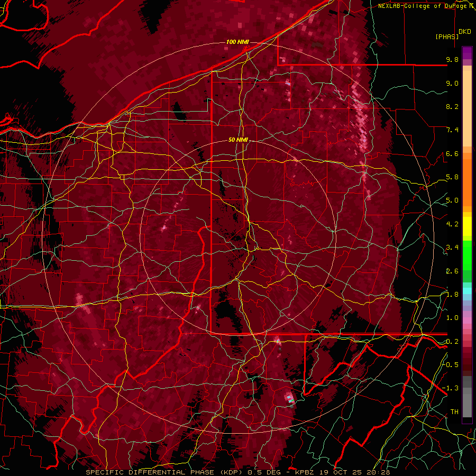Viewport: 476px width, 476px height.
Task: Click the 5.0 value on the scale
Action: pos(452,200)
